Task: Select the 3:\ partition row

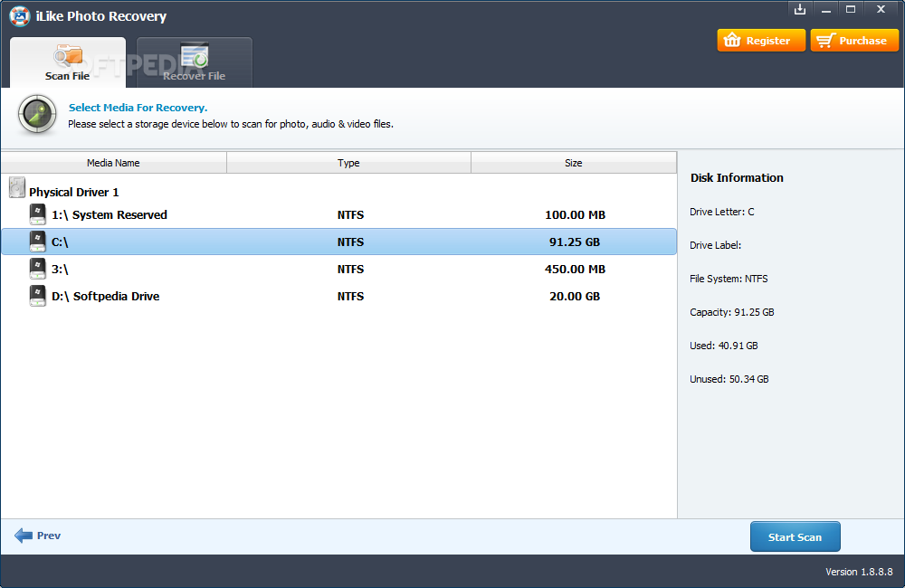Action: click(338, 269)
